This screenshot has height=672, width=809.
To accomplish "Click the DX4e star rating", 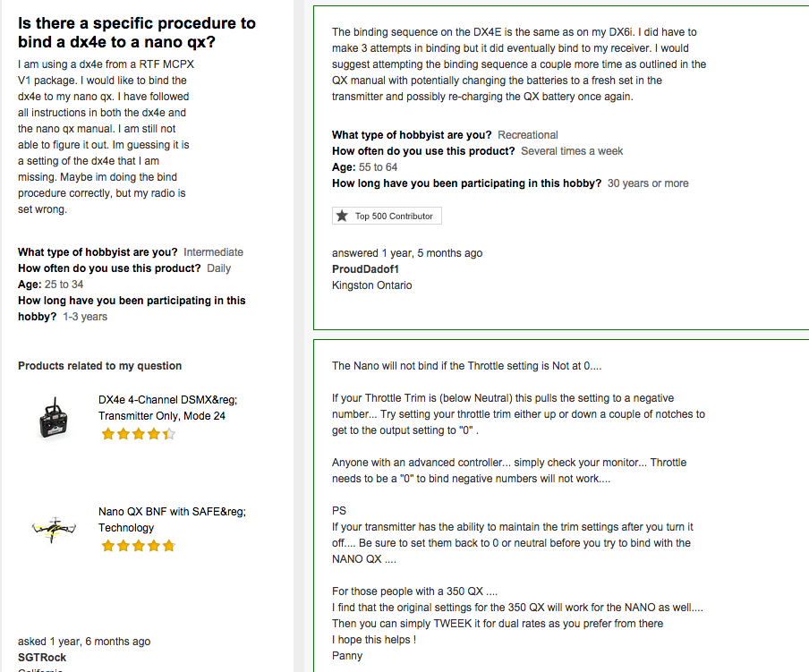I will (139, 434).
